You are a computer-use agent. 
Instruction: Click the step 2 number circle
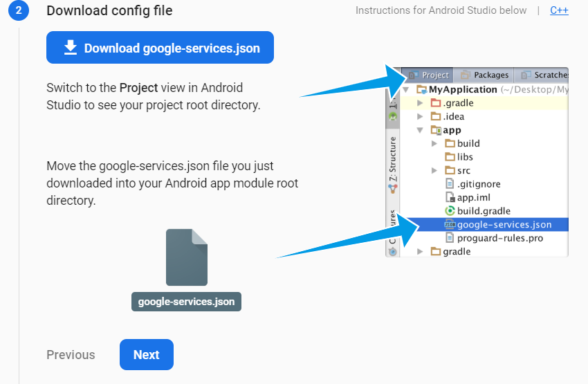coord(19,10)
